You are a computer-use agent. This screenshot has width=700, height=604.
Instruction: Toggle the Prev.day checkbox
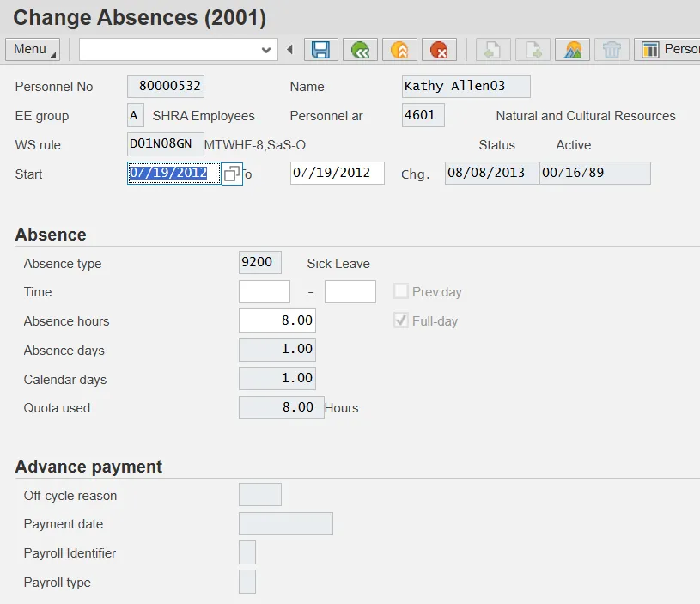tap(400, 292)
